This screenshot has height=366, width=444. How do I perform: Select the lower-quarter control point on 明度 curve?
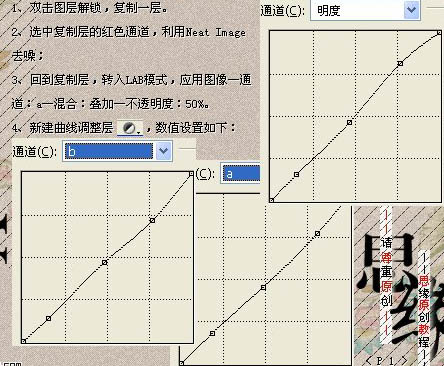pyautogui.click(x=296, y=174)
